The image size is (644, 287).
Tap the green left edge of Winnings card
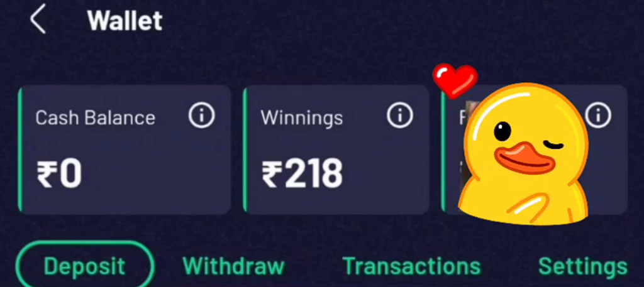(x=245, y=149)
